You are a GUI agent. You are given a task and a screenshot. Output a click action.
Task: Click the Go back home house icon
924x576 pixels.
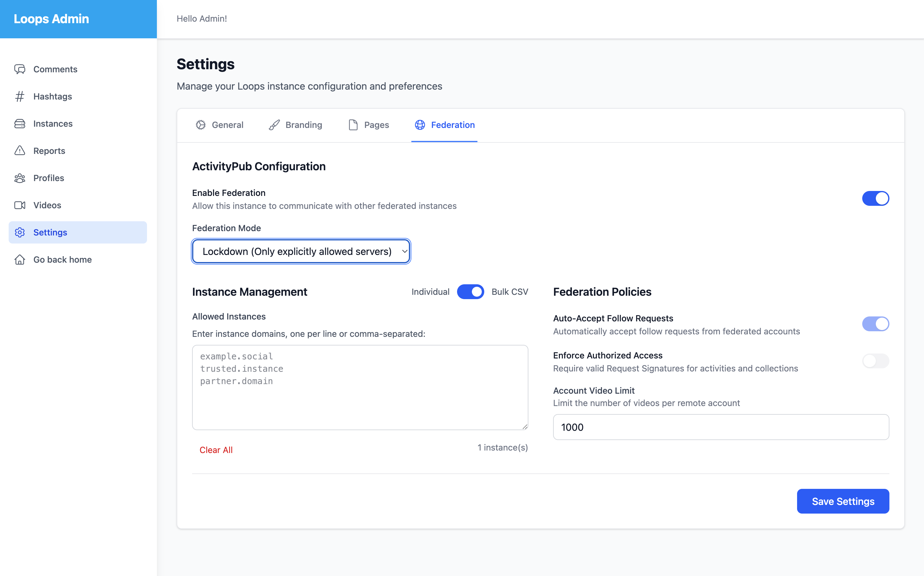(20, 260)
